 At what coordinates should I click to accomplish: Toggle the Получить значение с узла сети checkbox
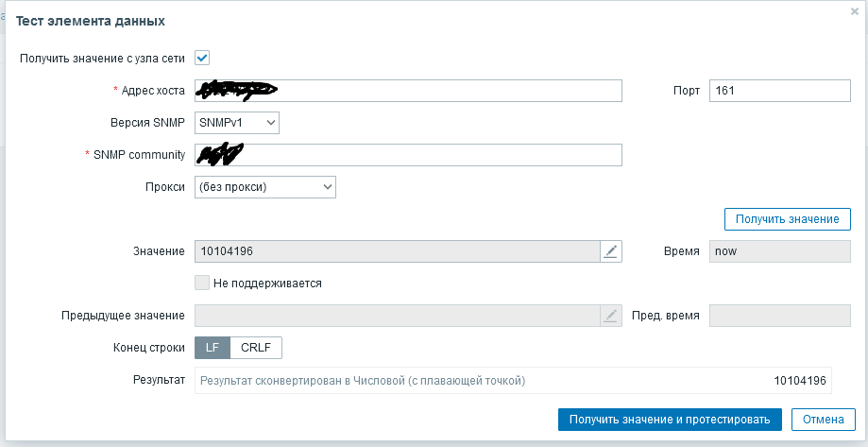click(x=202, y=58)
